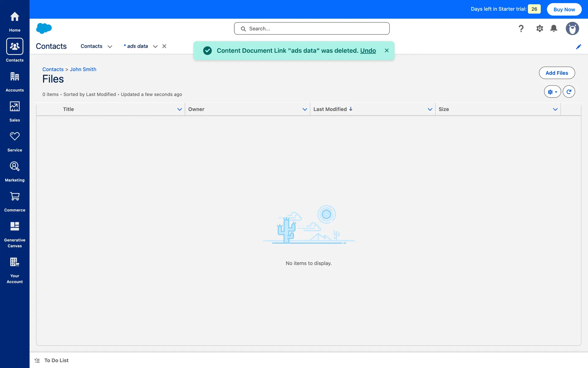Image resolution: width=588 pixels, height=368 pixels.
Task: Dismiss the success toast notification
Action: (387, 51)
